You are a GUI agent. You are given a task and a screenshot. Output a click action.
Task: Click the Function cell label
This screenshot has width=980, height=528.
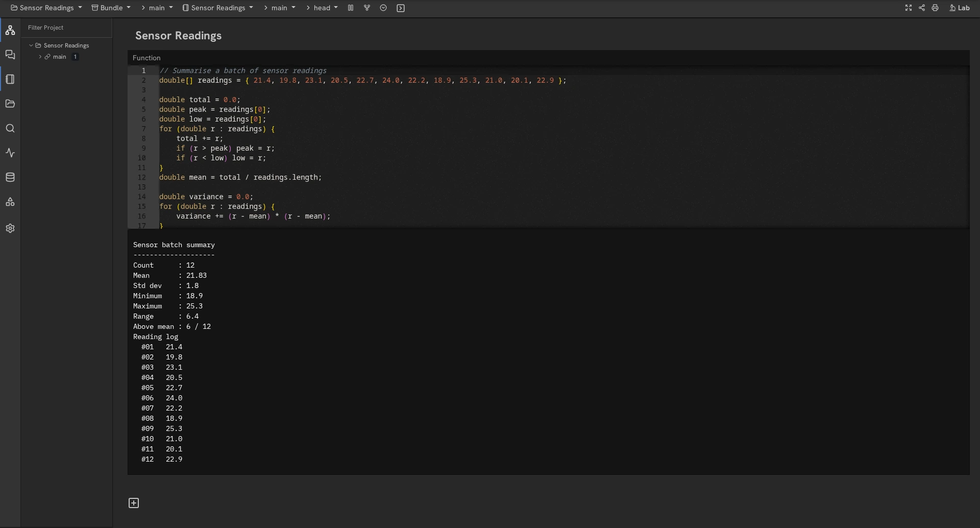coord(146,58)
